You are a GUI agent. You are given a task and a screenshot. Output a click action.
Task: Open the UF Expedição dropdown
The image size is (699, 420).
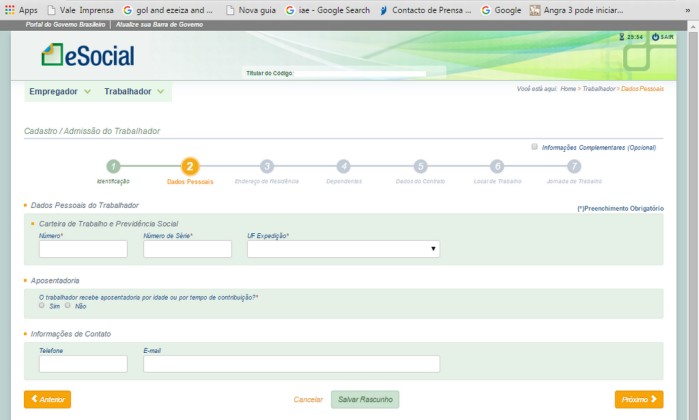click(x=343, y=249)
